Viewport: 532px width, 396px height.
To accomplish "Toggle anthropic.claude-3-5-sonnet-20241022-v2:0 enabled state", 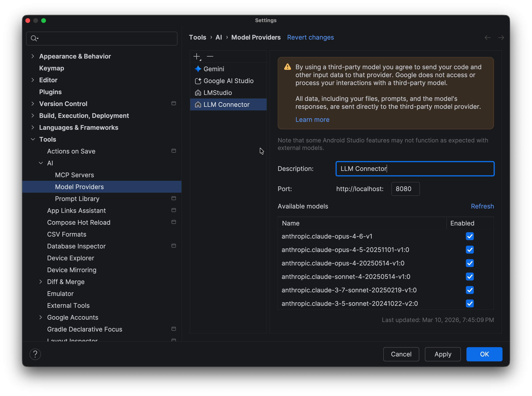I will tap(470, 303).
